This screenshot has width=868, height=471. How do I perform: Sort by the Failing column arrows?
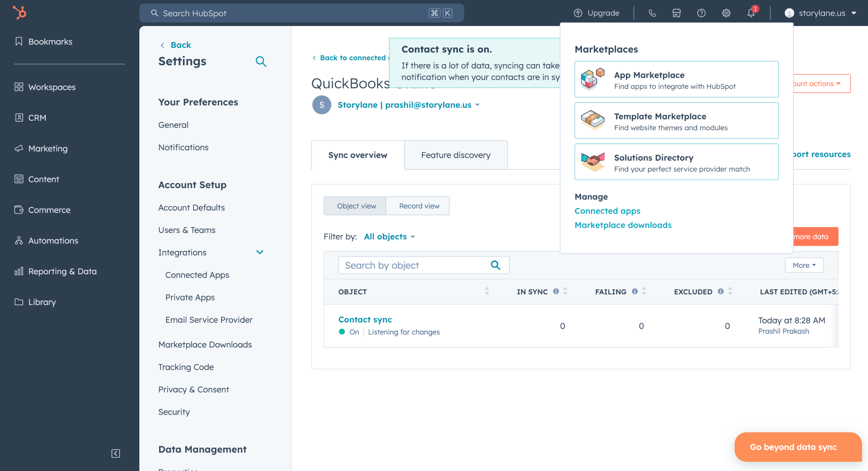[x=644, y=291]
